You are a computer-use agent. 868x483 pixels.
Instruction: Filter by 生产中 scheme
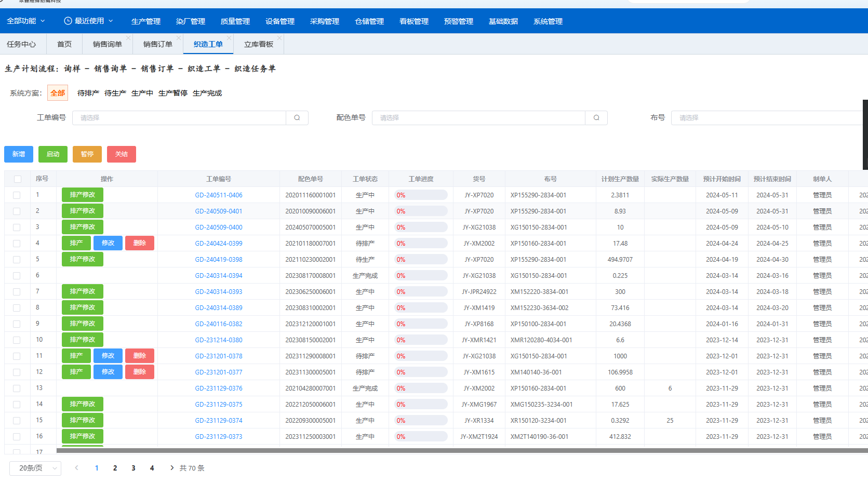point(142,93)
